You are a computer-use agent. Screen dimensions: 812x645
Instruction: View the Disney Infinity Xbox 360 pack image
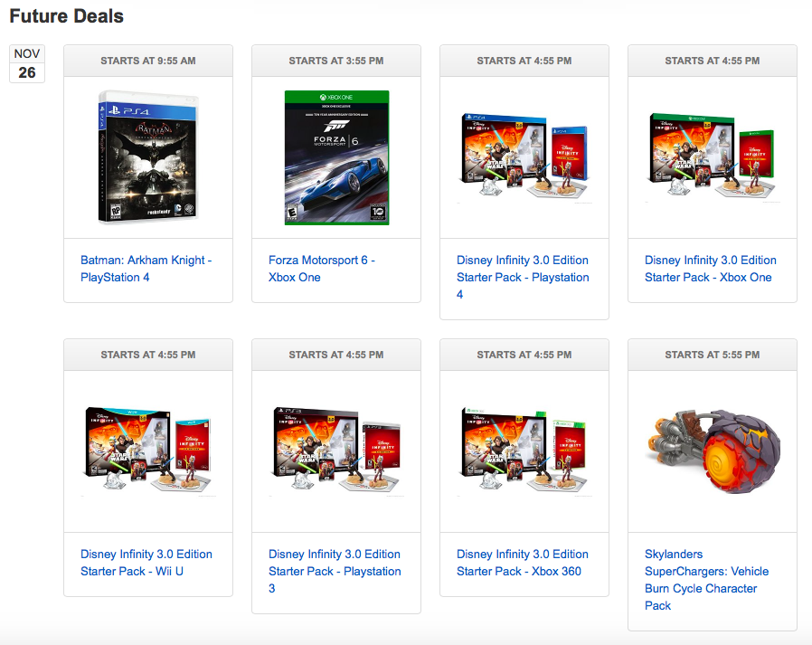click(x=524, y=451)
